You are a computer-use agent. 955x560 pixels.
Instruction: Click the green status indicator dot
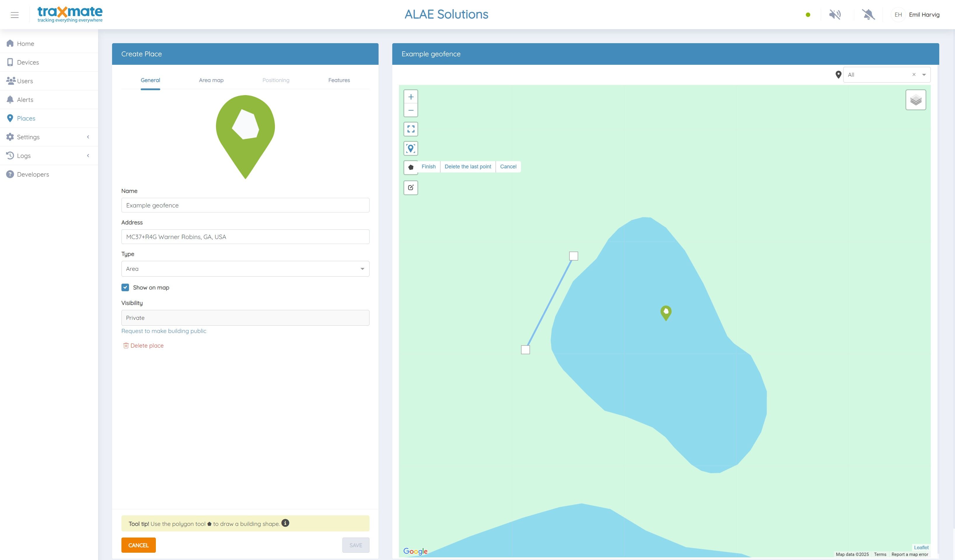pyautogui.click(x=808, y=14)
